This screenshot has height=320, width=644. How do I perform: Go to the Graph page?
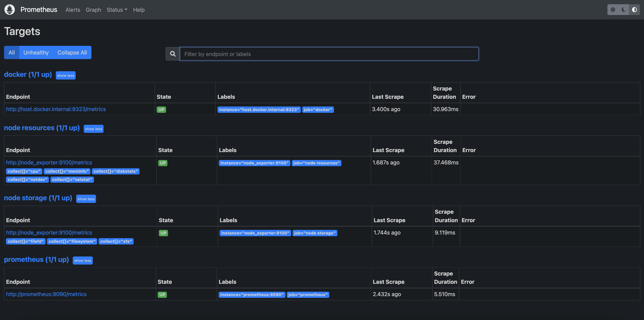[x=93, y=10]
